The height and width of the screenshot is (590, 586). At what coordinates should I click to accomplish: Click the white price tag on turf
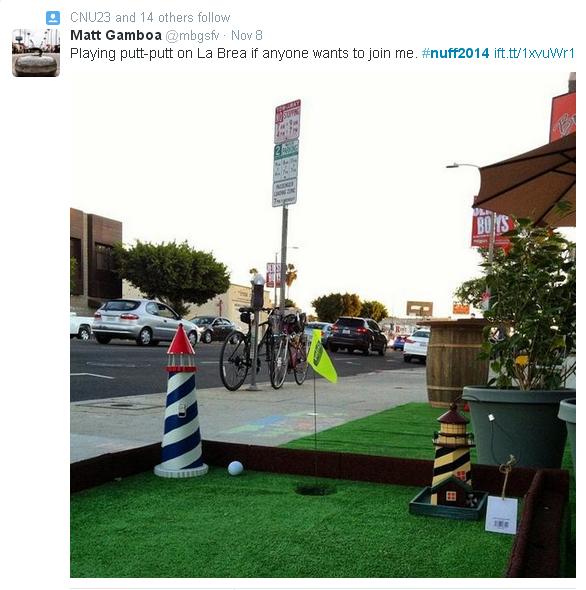coord(501,515)
